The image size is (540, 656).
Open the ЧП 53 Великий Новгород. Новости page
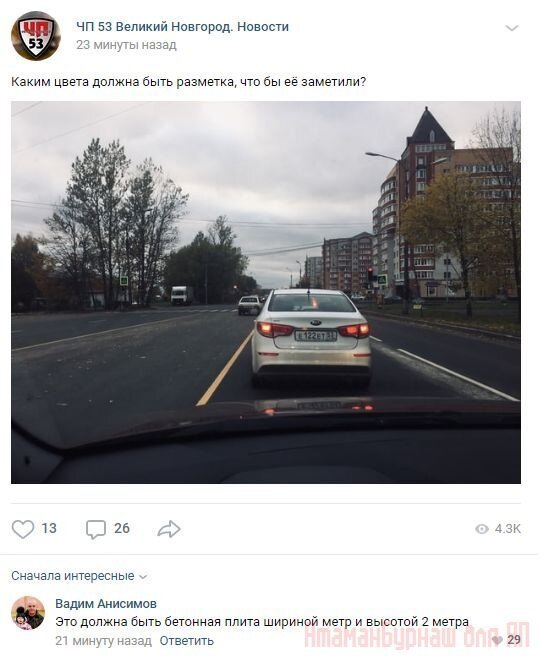[182, 27]
